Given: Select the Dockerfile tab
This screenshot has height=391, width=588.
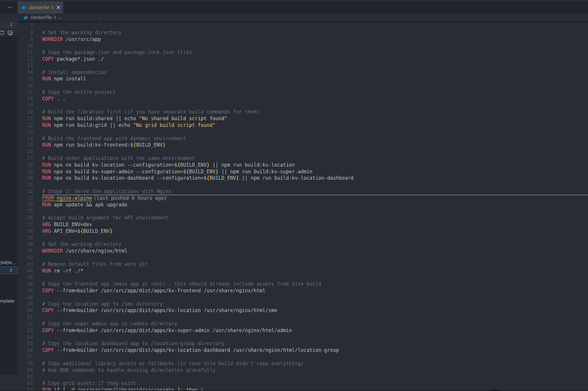Looking at the screenshot, I should (x=39, y=8).
